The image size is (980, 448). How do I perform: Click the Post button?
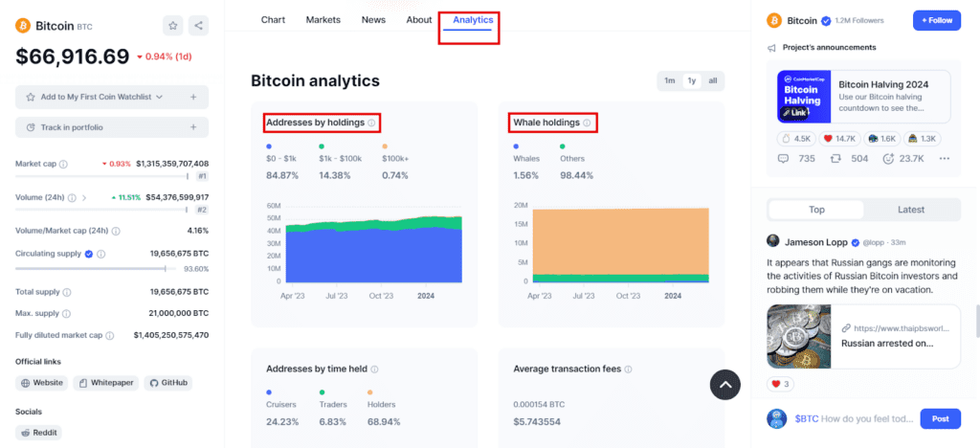click(940, 418)
